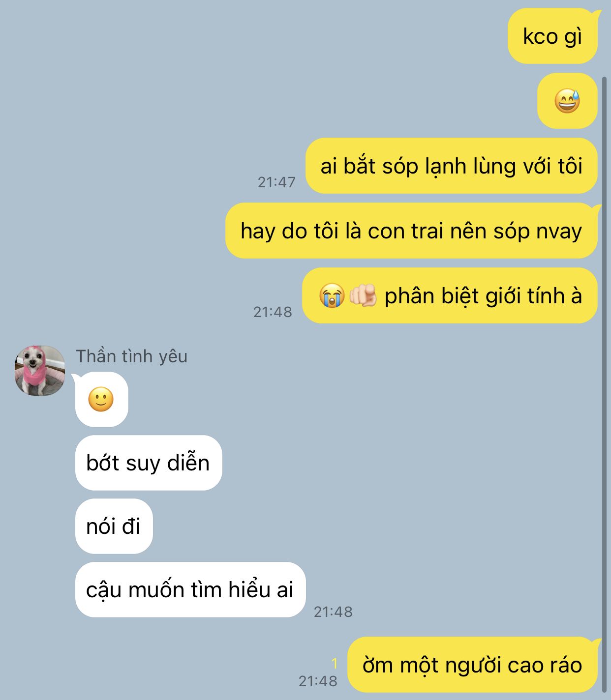
Task: Select cậu muốn tìm hiểu ai message
Action: click(x=190, y=589)
